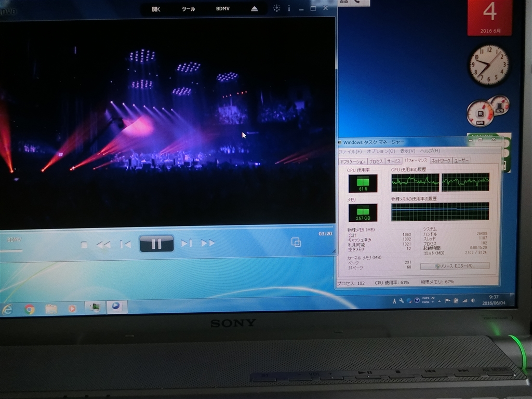Open Action Center flag icon in tray
The width and height of the screenshot is (532, 399).
click(447, 301)
